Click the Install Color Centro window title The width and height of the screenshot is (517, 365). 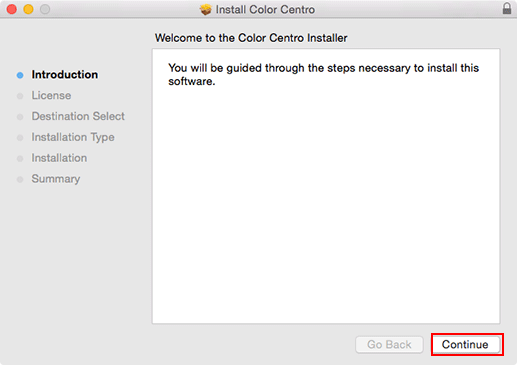click(265, 10)
